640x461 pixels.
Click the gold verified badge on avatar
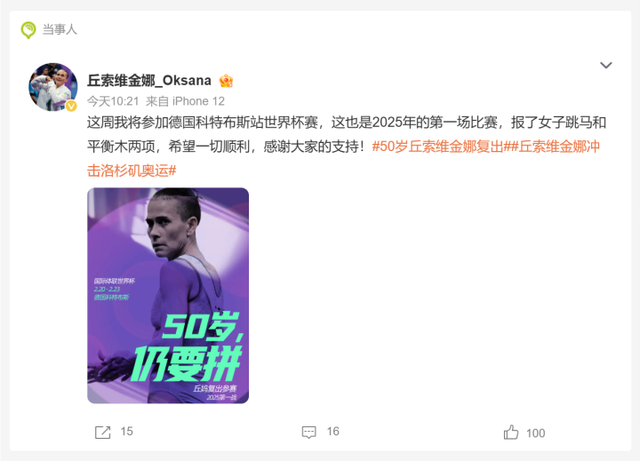[x=71, y=106]
